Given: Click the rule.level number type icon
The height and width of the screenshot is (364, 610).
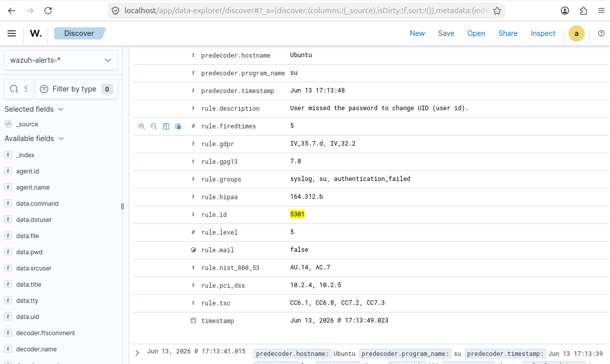Looking at the screenshot, I should [193, 233].
